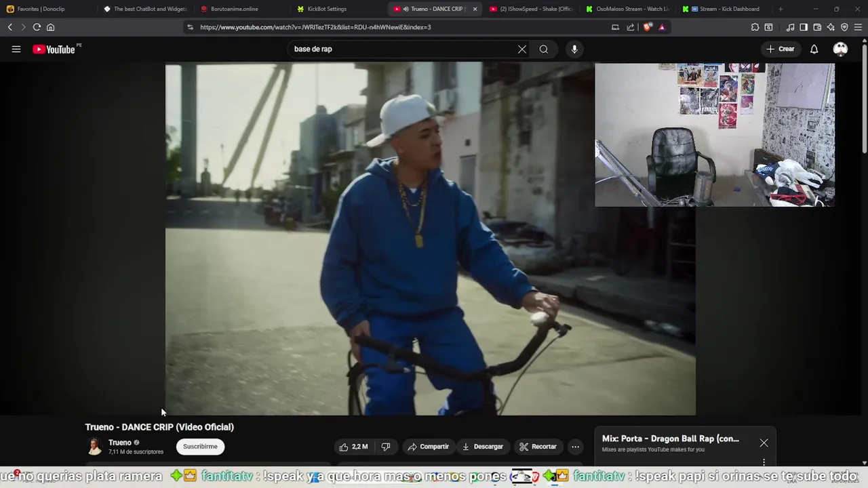Viewport: 868px width, 488px height.
Task: Open picture-in-picture icon in address bar
Action: tap(615, 27)
